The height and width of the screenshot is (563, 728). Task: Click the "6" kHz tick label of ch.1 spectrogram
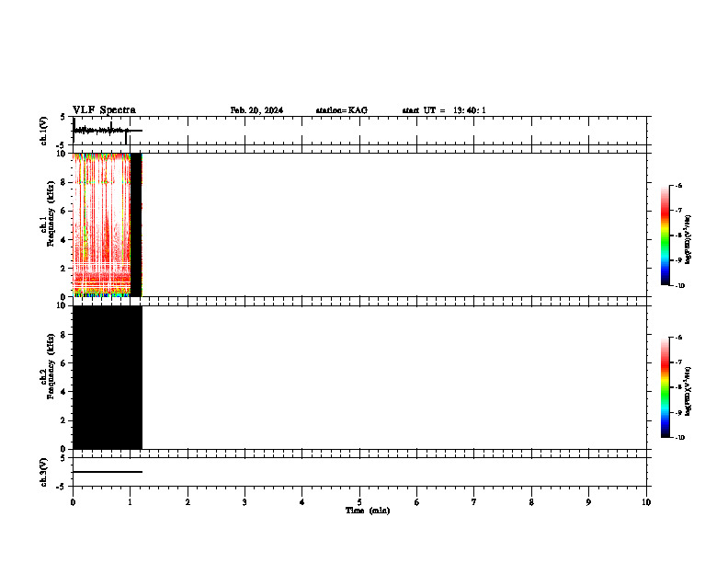(x=63, y=211)
